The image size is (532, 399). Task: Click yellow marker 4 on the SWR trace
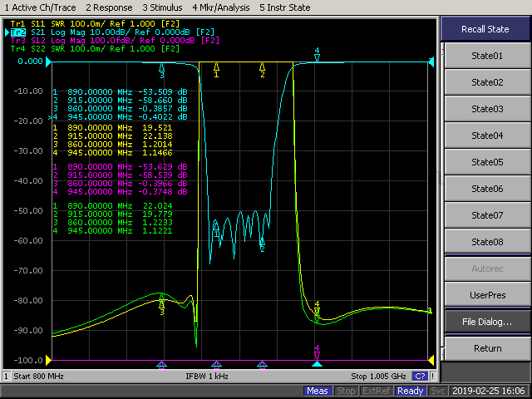[x=317, y=308]
